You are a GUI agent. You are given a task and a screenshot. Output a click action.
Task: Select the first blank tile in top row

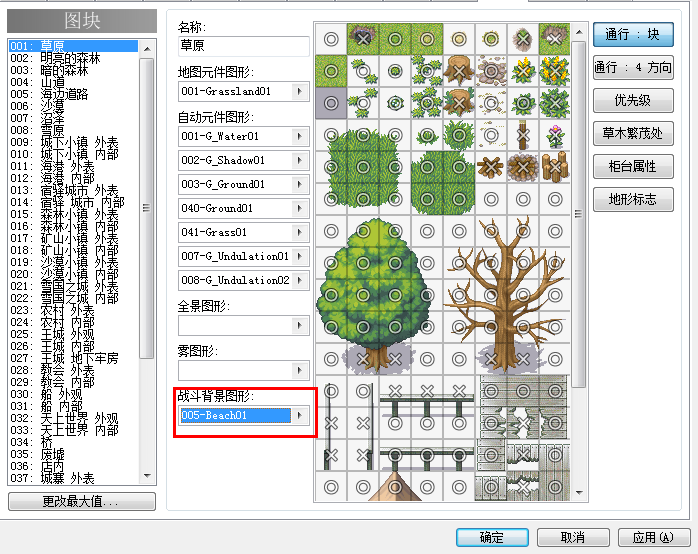point(331,39)
